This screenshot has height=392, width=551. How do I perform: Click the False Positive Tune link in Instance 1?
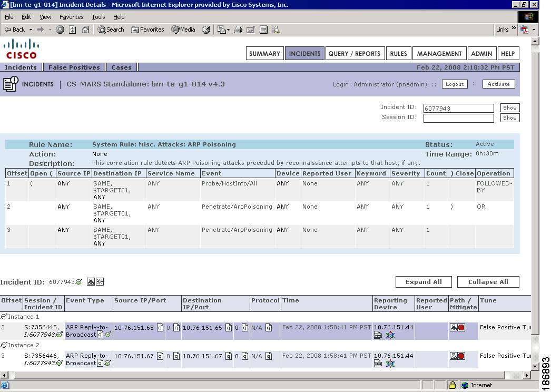505,327
